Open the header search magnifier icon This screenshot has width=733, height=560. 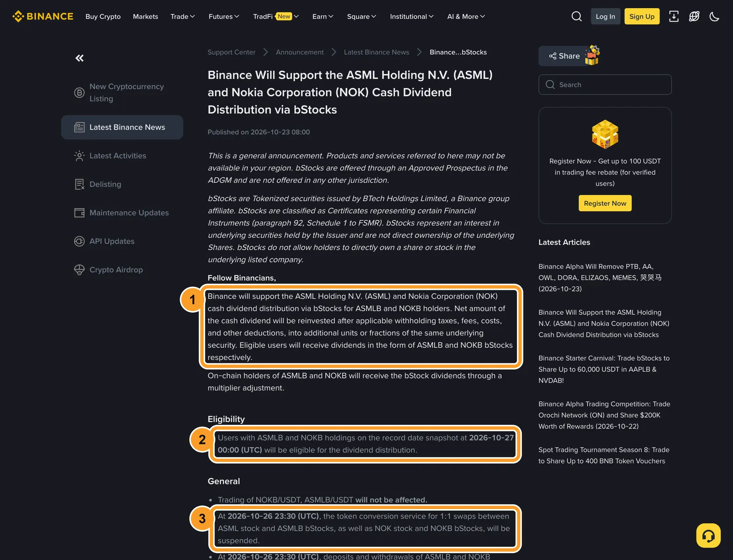click(577, 16)
